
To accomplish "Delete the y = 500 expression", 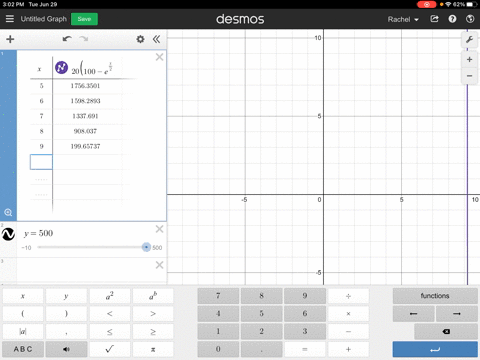I will [159, 229].
